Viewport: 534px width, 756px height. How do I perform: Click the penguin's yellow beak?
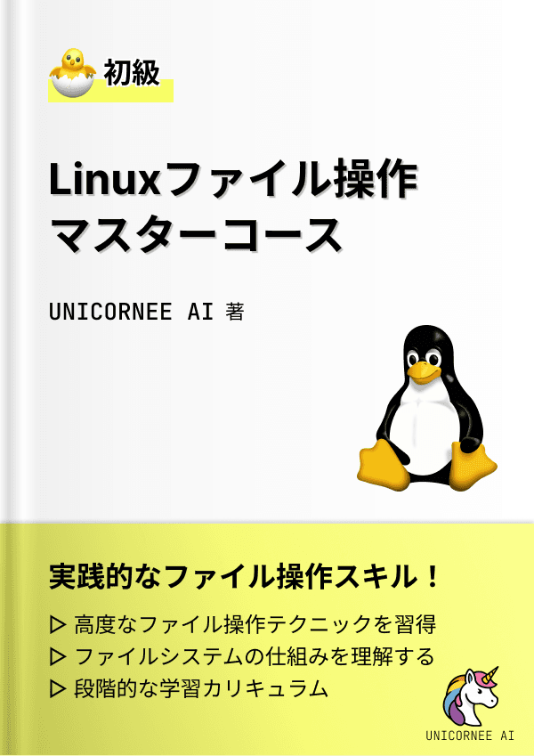423,372
